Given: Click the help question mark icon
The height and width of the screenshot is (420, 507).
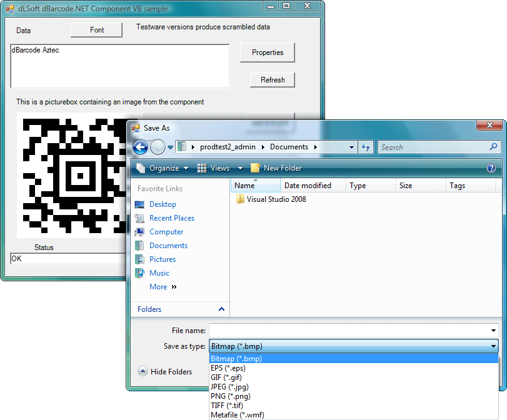Looking at the screenshot, I should tap(491, 168).
